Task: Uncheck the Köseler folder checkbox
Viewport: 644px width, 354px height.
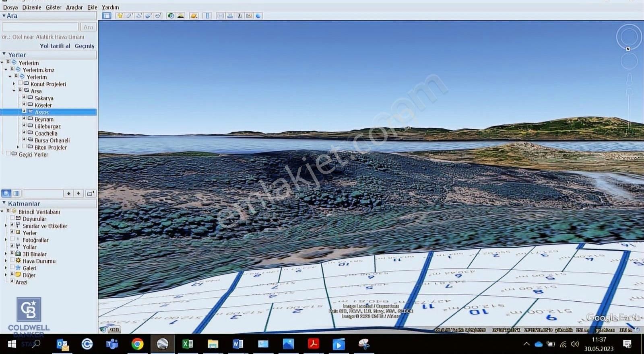Action: click(24, 104)
